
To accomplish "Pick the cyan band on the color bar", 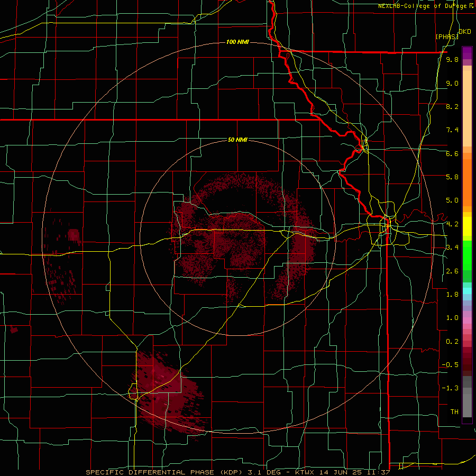I will (x=467, y=291).
